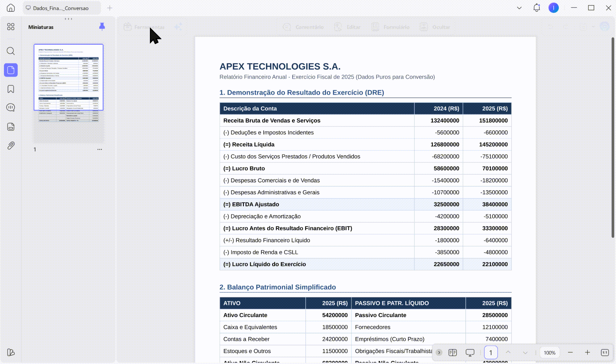Click the Caixa e Equivalentes row label

(x=250, y=327)
